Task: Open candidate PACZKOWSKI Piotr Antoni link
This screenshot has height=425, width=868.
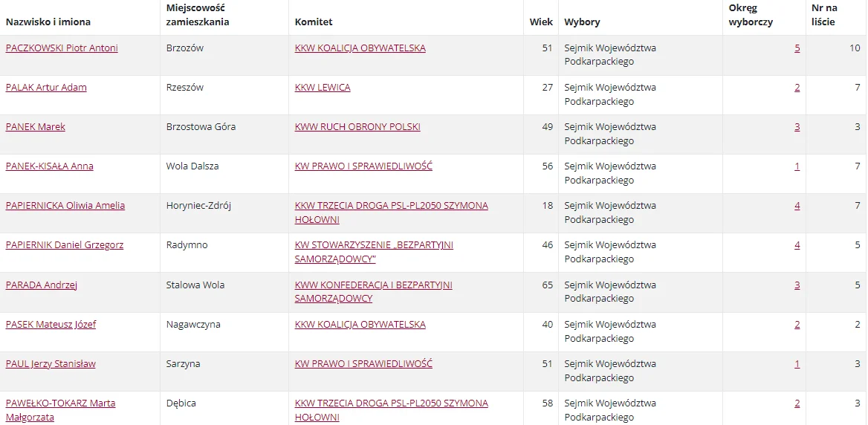Action: pyautogui.click(x=62, y=48)
